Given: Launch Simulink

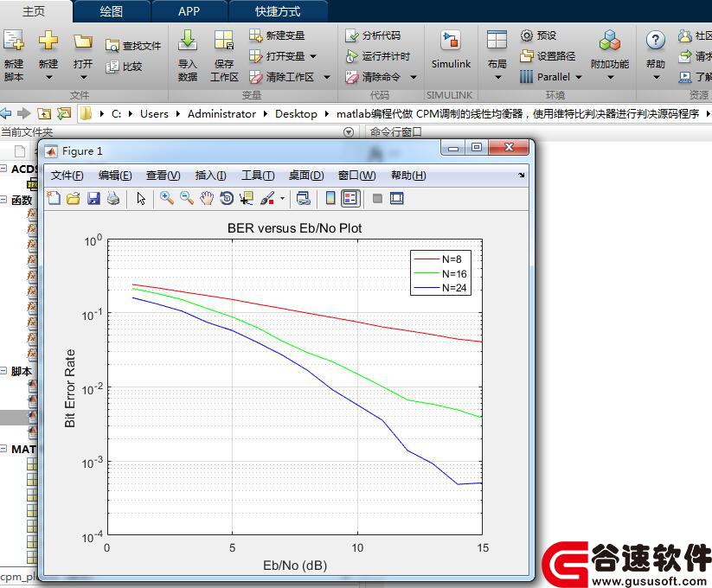Looking at the screenshot, I should (x=451, y=50).
